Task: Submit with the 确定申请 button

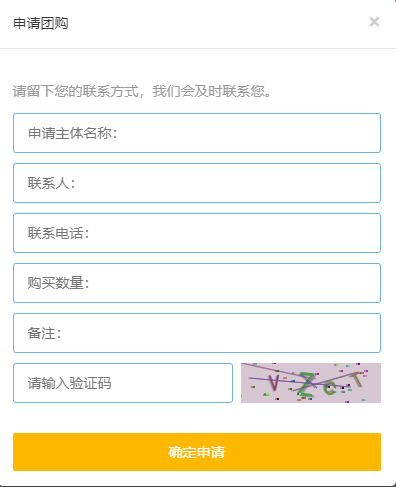Action: [x=197, y=452]
